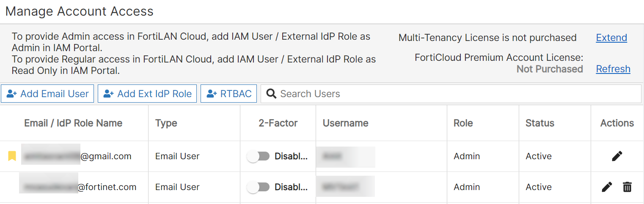Click the 2-Factor column header

pos(278,123)
